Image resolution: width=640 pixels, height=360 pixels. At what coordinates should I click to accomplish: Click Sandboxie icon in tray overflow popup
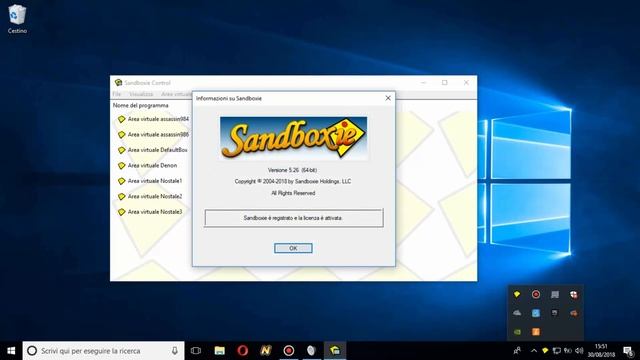[517, 294]
